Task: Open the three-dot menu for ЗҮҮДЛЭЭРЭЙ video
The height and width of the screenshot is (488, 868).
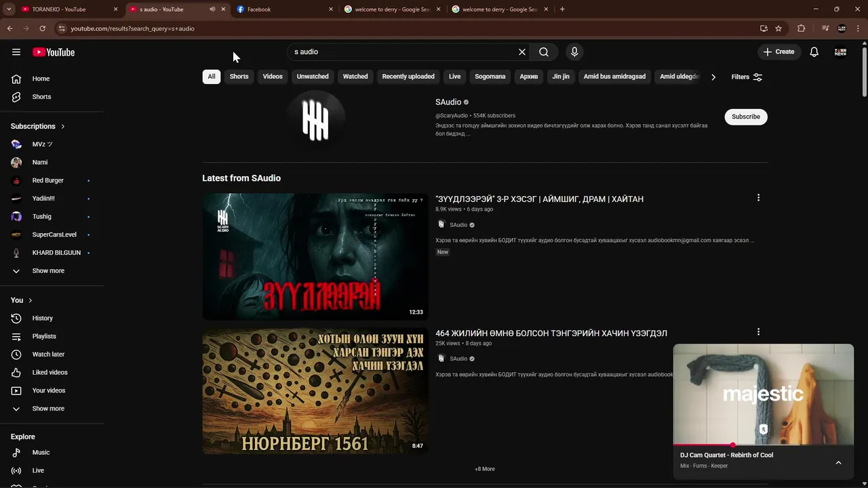Action: pyautogui.click(x=758, y=198)
